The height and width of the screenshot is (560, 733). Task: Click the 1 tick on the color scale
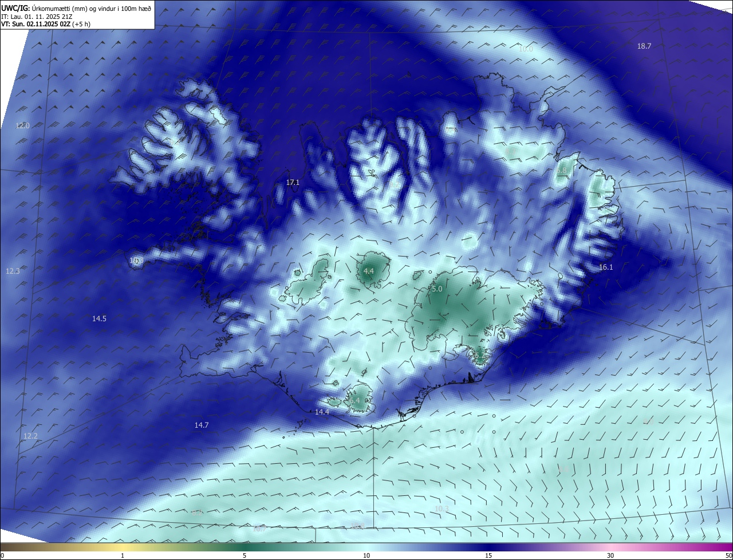coord(123,555)
